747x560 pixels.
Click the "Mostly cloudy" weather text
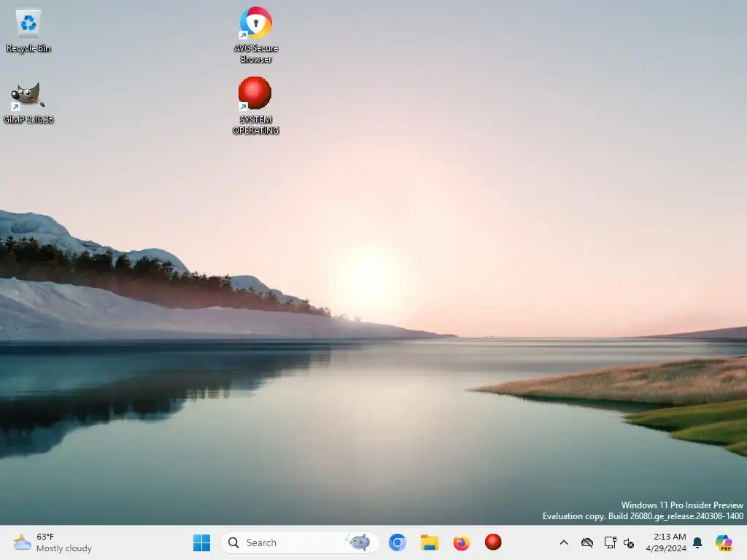(x=64, y=548)
